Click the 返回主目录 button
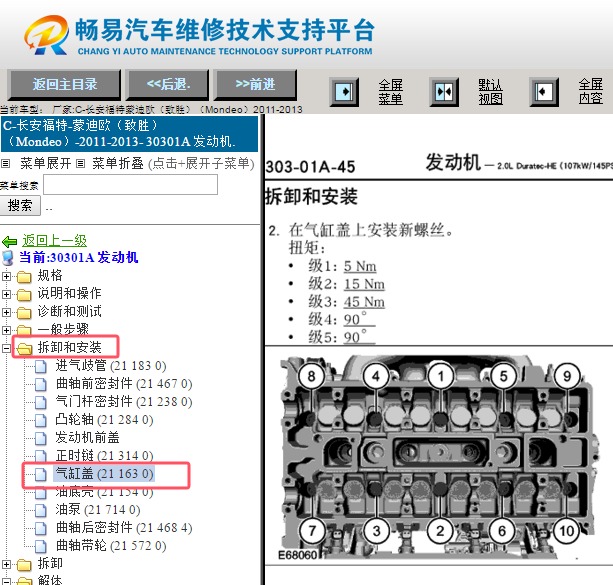 64,84
